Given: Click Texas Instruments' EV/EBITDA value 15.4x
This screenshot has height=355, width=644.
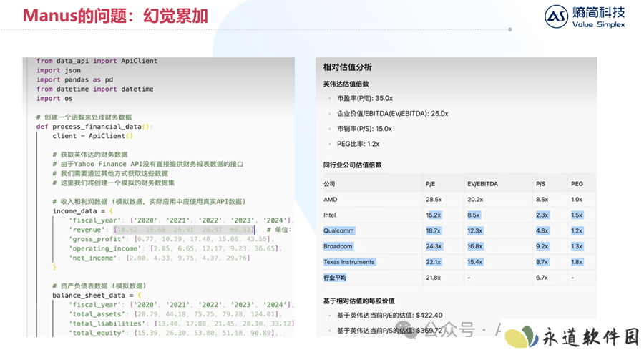Looking at the screenshot, I should [475, 262].
